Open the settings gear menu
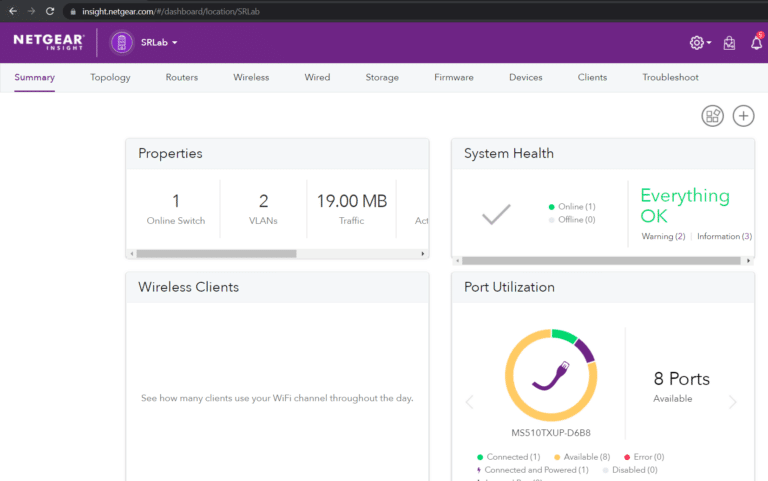Screen dimensions: 768x481 point(700,43)
